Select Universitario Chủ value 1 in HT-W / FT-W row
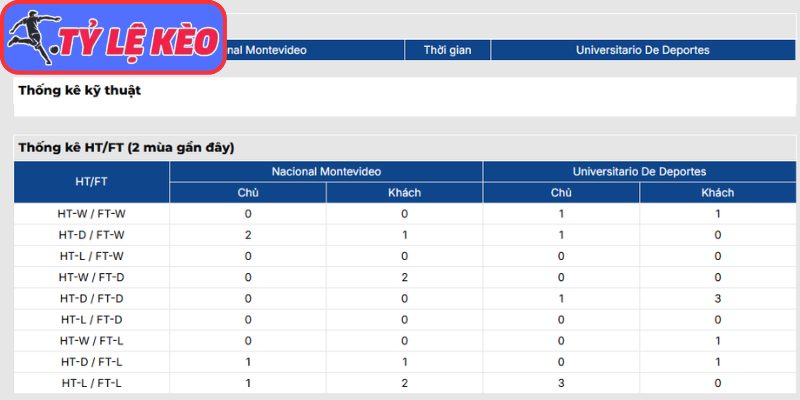The height and width of the screenshot is (400, 800). (x=561, y=214)
